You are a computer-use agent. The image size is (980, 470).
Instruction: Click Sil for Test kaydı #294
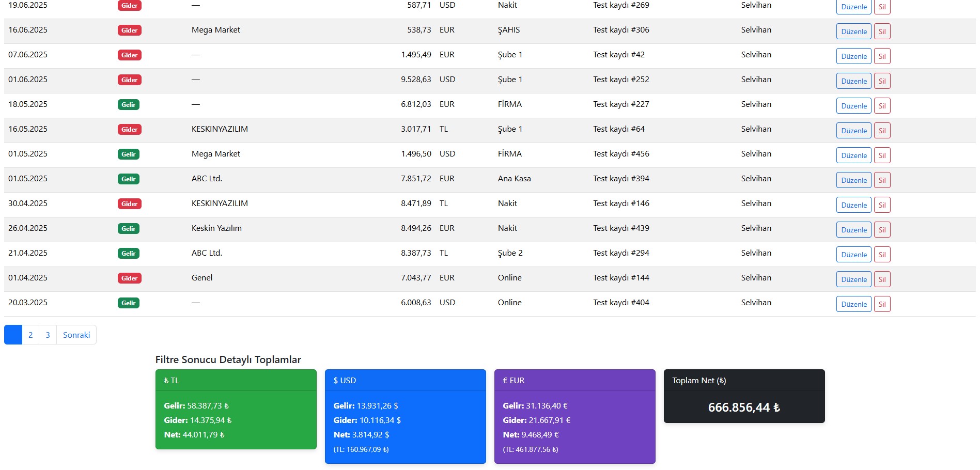click(x=882, y=255)
